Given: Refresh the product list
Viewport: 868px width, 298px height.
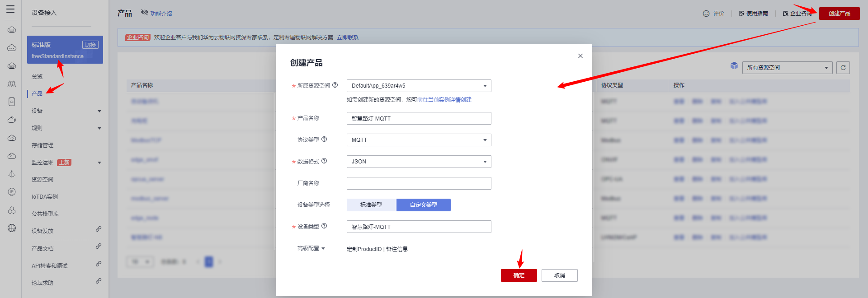Looking at the screenshot, I should coord(843,68).
